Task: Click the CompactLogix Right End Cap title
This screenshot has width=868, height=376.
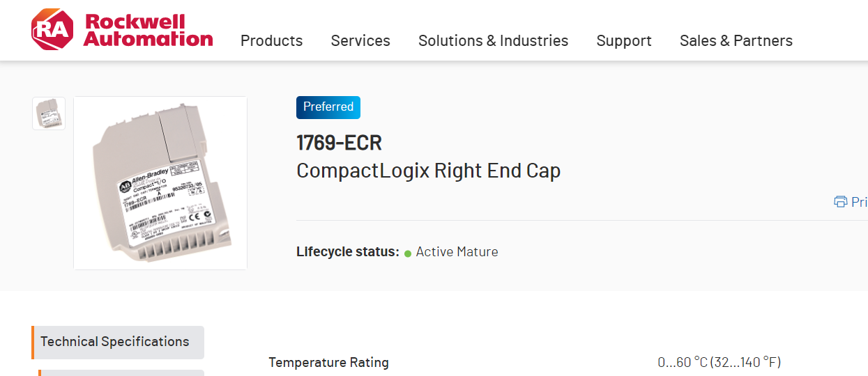Action: 428,171
